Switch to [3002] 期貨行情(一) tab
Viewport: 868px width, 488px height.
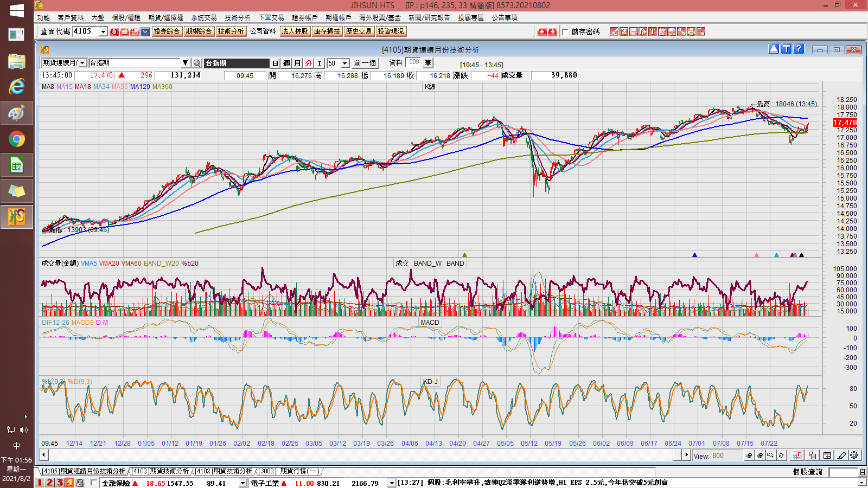[x=289, y=471]
